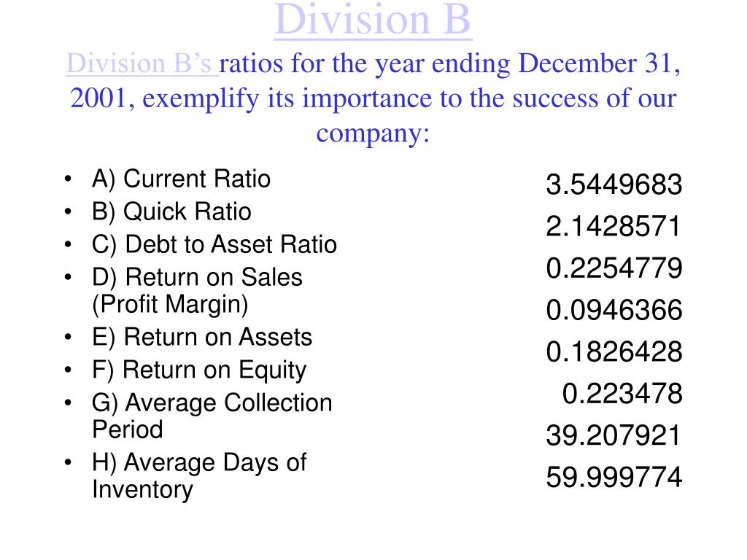Click the value 0.2254779

click(x=614, y=268)
